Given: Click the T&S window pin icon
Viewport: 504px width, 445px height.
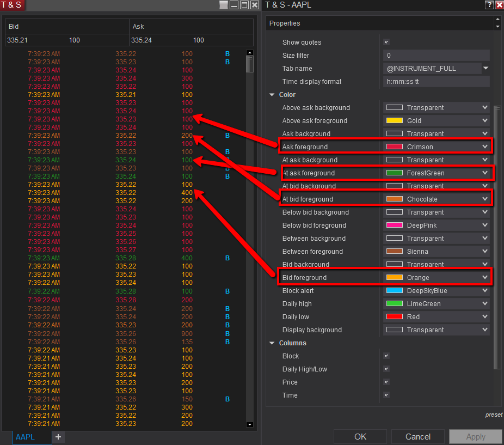Looking at the screenshot, I should coord(224,5).
